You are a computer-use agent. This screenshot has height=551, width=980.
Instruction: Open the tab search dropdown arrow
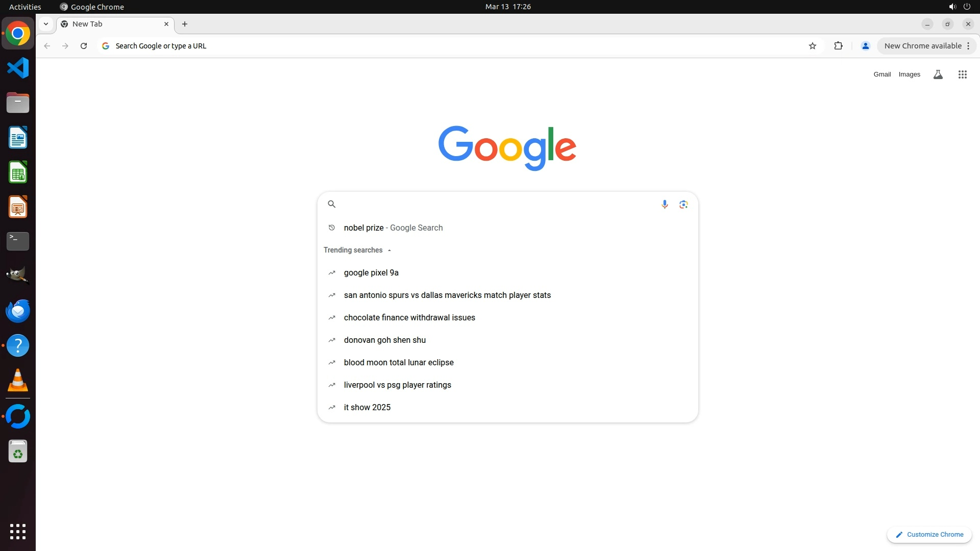coord(46,24)
